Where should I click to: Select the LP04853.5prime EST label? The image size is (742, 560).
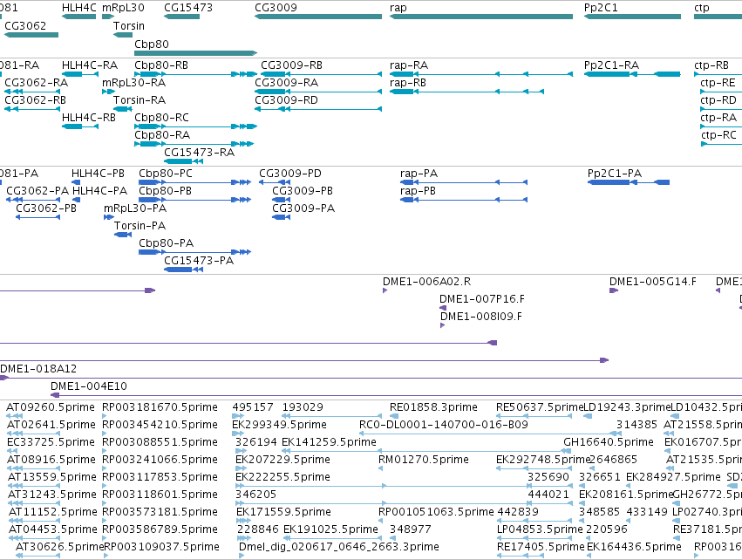click(540, 529)
